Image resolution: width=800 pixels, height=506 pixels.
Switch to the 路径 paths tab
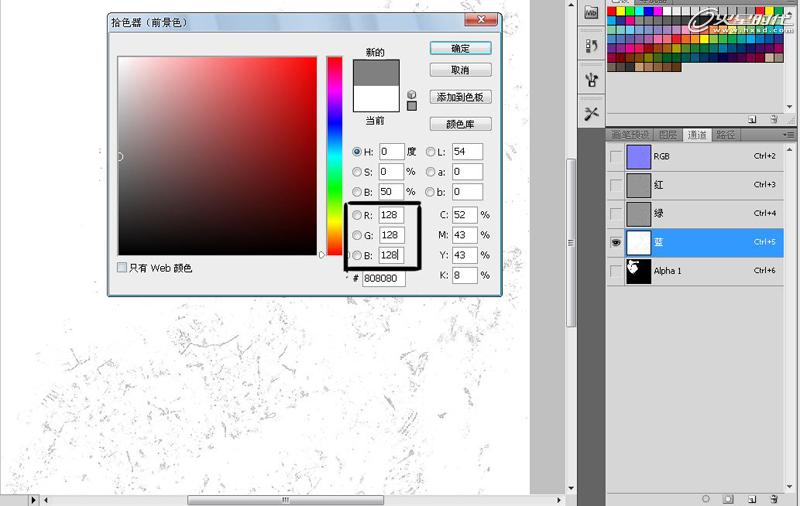tap(725, 135)
